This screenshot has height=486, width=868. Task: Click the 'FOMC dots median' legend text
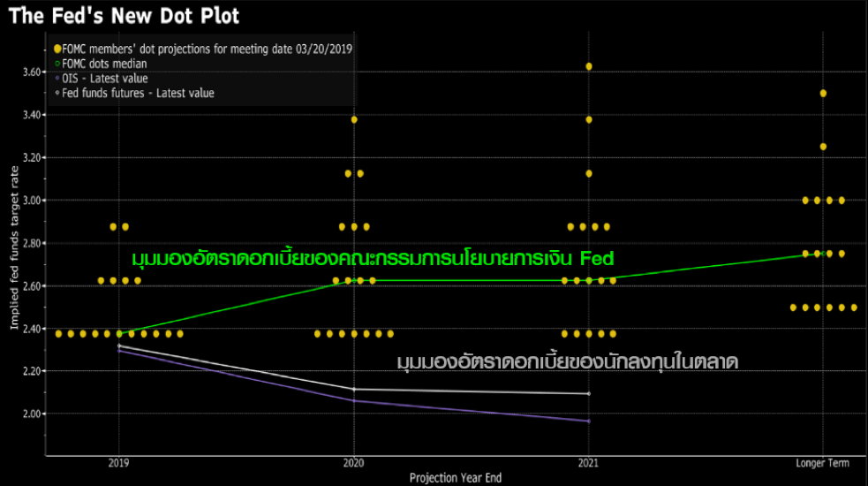(x=106, y=64)
